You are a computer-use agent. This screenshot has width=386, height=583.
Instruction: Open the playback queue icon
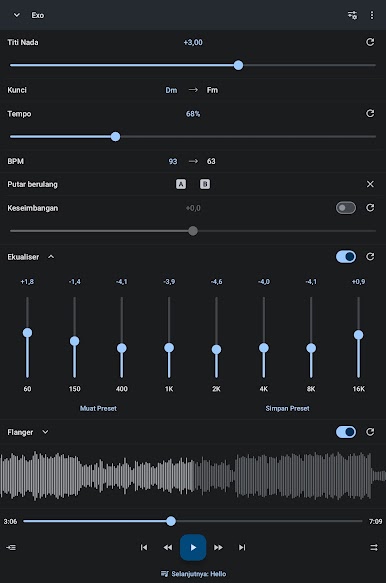(x=11, y=547)
